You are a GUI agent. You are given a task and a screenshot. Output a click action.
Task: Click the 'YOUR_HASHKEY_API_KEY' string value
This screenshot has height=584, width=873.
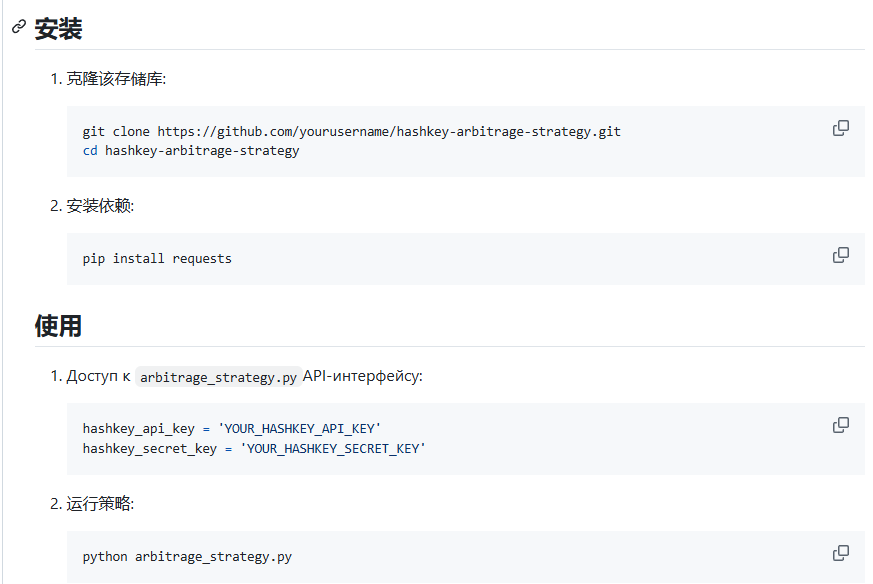click(299, 429)
